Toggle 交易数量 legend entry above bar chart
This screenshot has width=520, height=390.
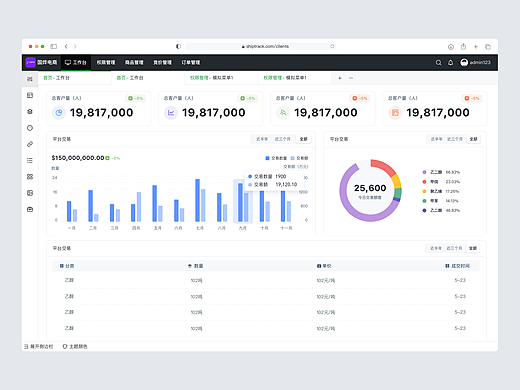(x=276, y=158)
